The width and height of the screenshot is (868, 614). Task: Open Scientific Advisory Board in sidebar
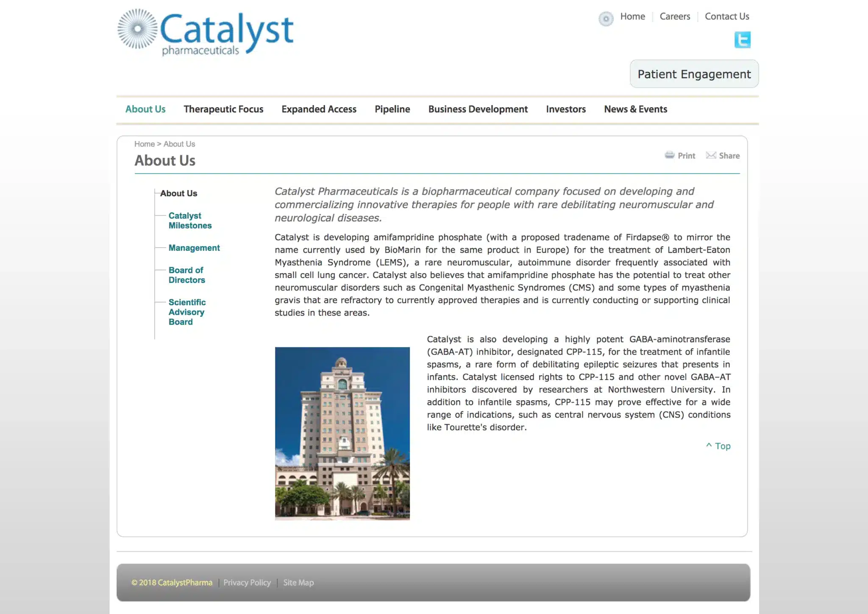click(x=187, y=312)
